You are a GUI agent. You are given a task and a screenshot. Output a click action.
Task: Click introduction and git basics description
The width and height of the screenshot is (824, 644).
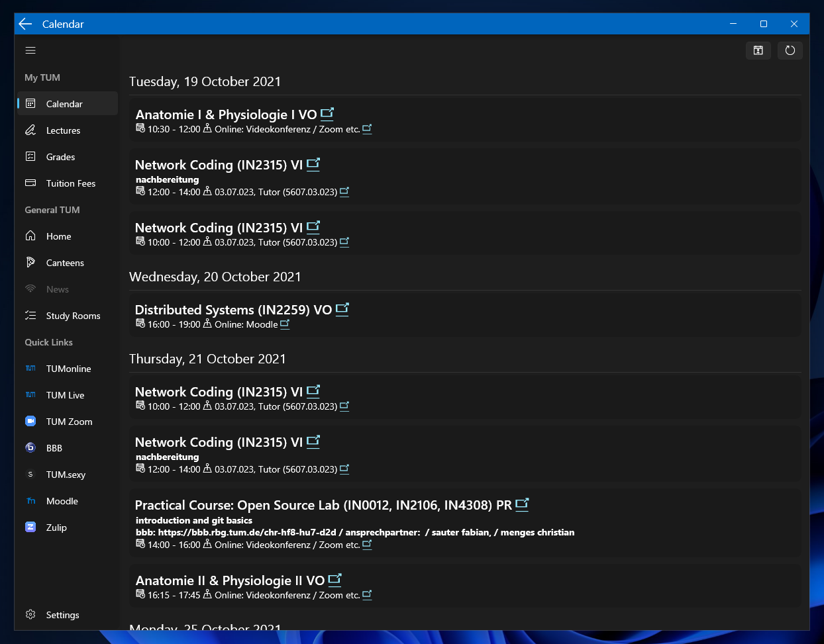click(194, 520)
